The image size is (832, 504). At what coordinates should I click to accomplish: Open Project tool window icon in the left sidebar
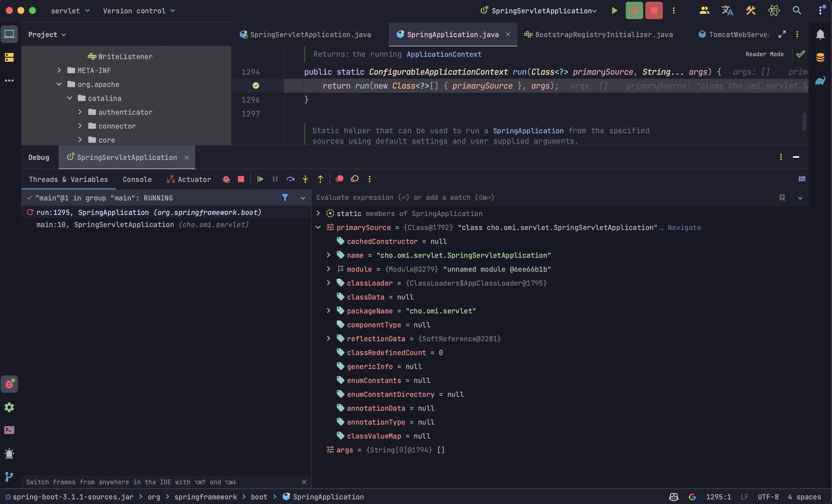click(x=9, y=34)
